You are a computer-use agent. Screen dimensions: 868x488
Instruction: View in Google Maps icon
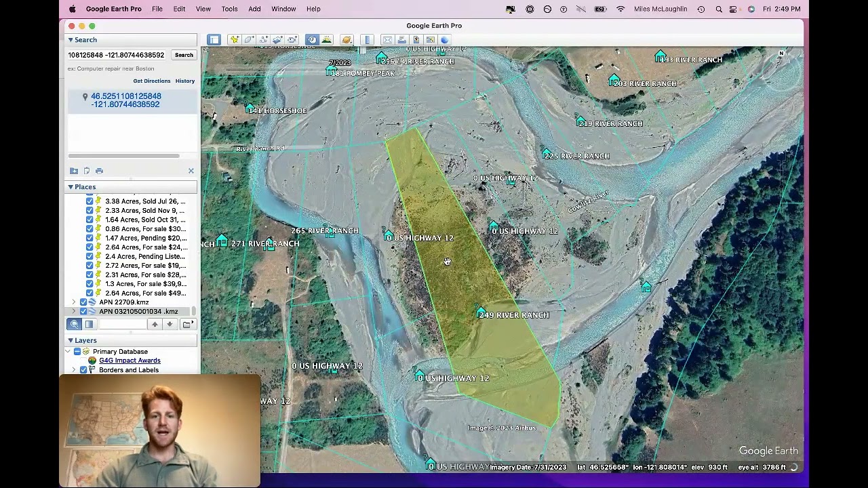[431, 40]
